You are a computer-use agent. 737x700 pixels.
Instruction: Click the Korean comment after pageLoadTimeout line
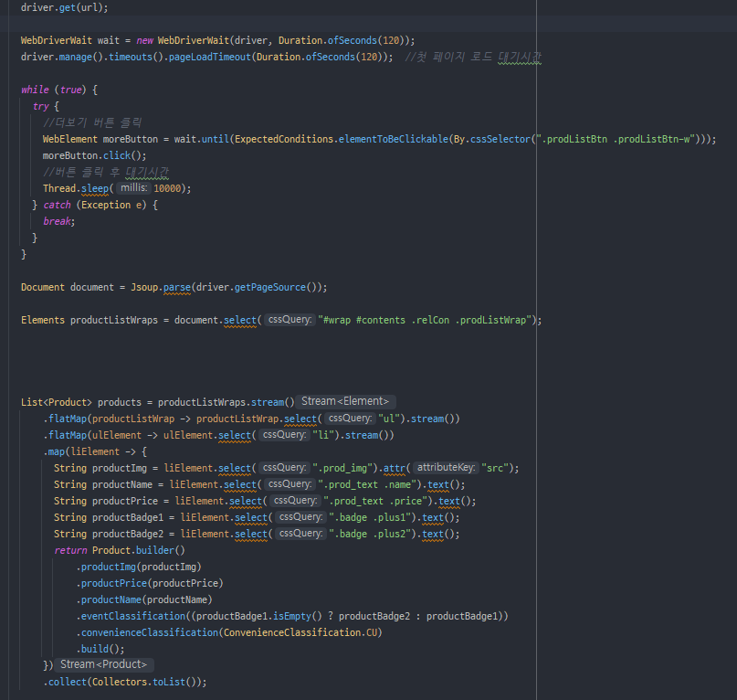[473, 57]
